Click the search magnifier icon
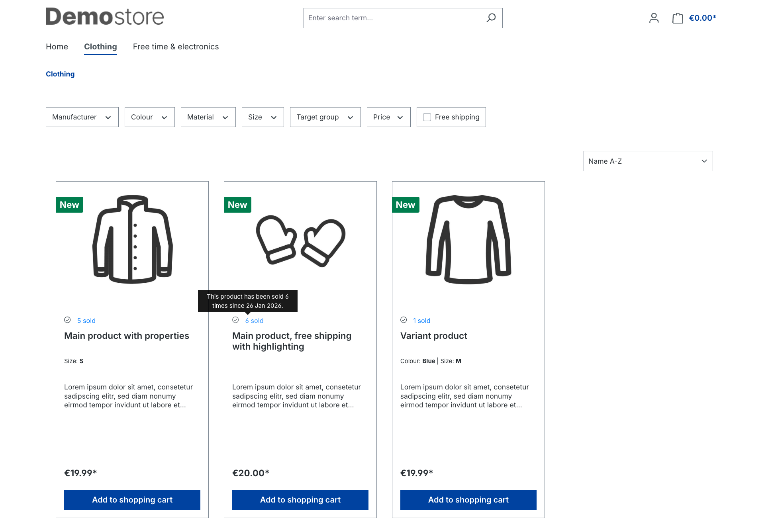This screenshot has width=774, height=532. coord(491,18)
